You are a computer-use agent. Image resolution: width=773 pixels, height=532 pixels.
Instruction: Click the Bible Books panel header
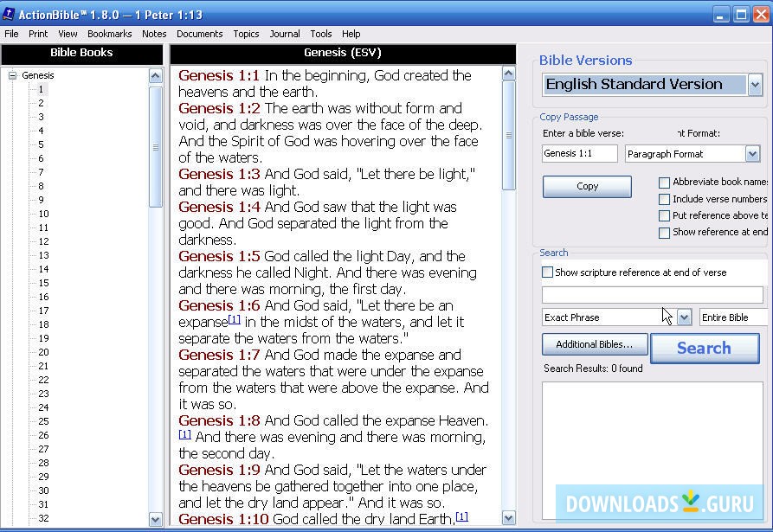coord(82,54)
